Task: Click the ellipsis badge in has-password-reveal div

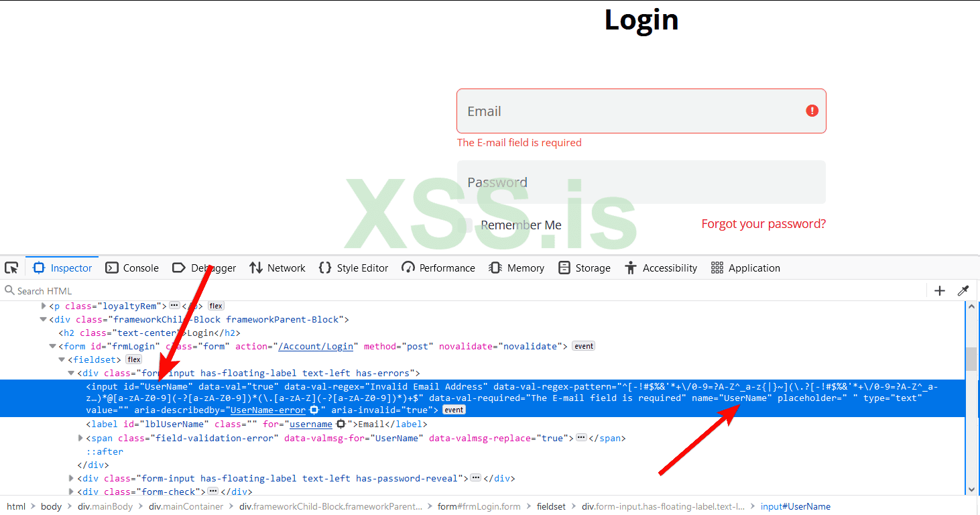Action: pyautogui.click(x=475, y=478)
